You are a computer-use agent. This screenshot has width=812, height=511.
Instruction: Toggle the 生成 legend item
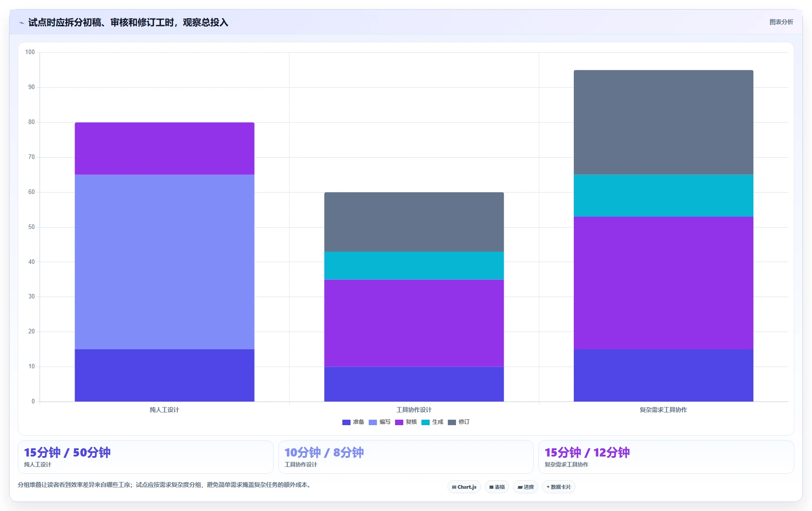432,422
